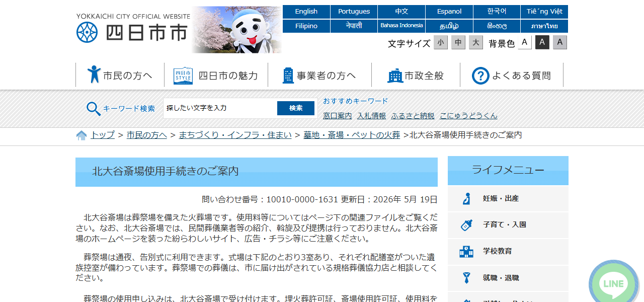Image resolution: width=644 pixels, height=302 pixels.
Task: Click the 北大谷斎場使用手続きのご案内 page title
Action: click(166, 171)
